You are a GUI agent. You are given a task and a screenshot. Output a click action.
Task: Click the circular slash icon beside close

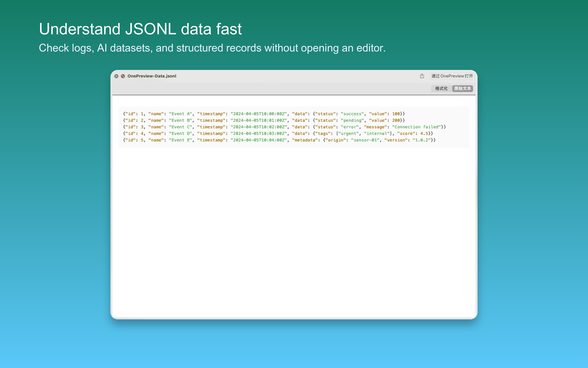(123, 76)
